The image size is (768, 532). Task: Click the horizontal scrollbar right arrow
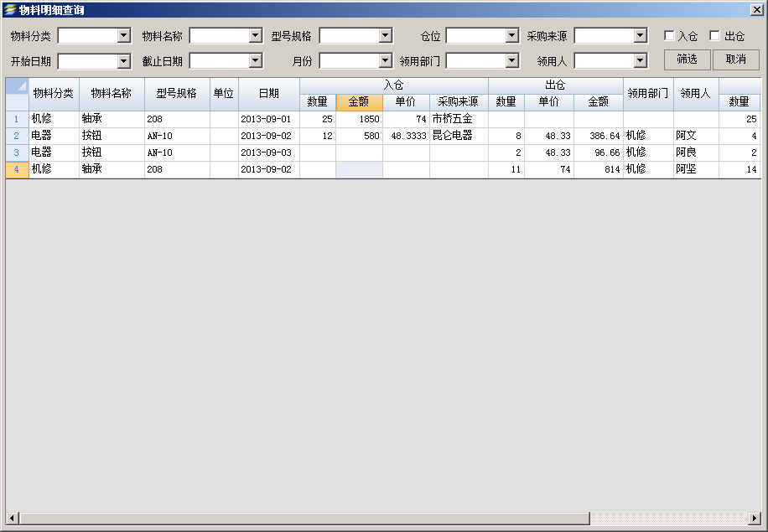tap(754, 518)
